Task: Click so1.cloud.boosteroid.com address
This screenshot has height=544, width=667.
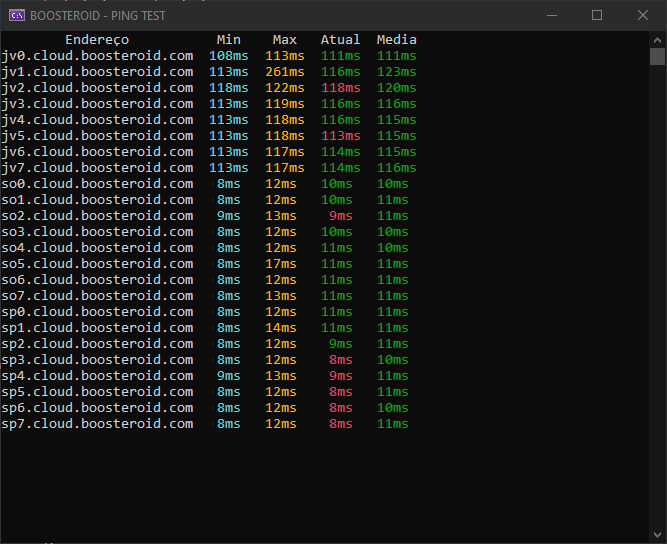Action: tap(97, 200)
